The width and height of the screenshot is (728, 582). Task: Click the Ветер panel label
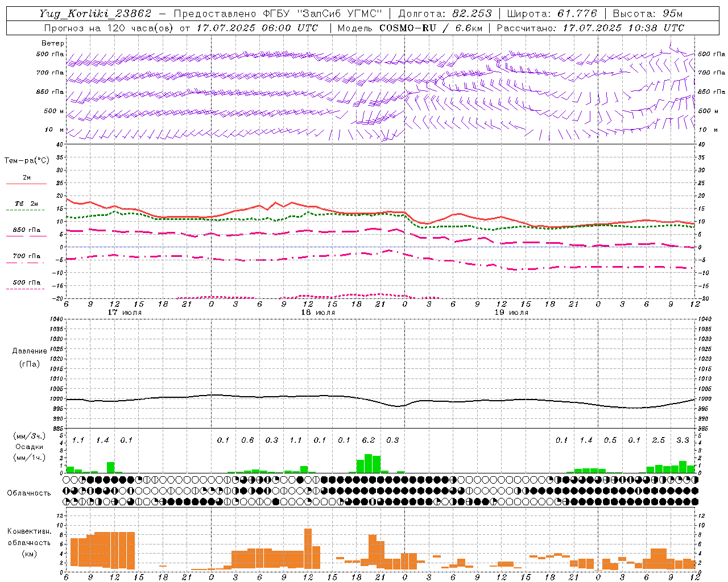(x=53, y=43)
